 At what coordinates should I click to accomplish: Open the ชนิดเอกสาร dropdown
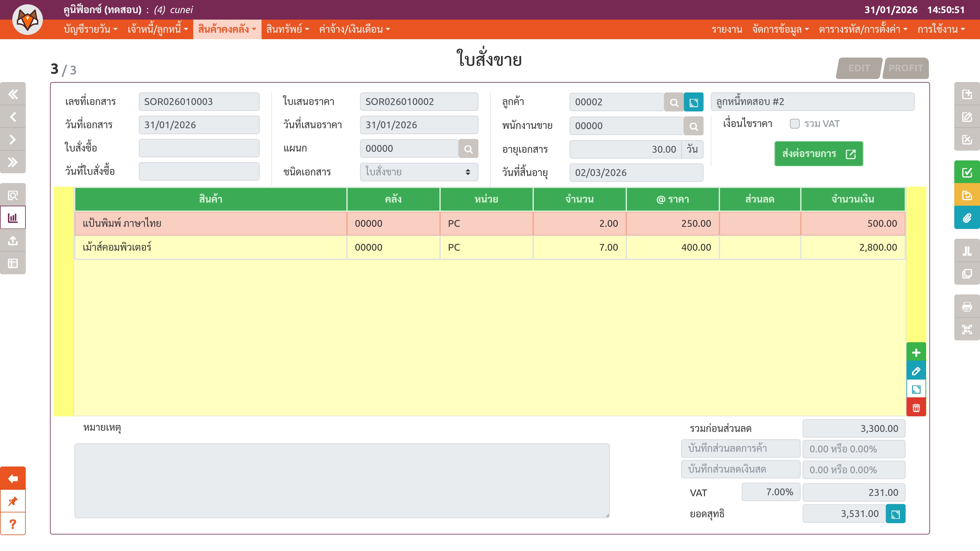pos(418,172)
